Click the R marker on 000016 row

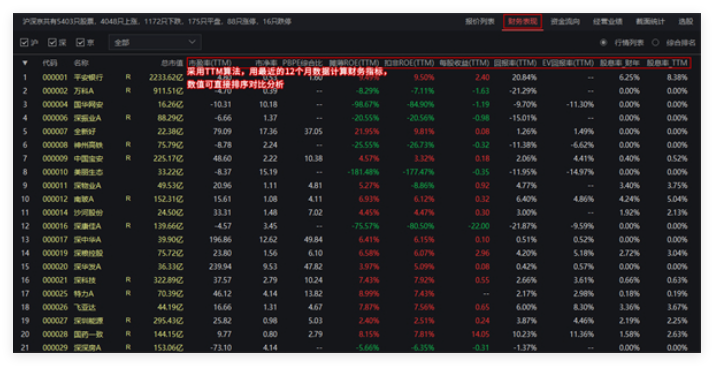click(x=128, y=226)
